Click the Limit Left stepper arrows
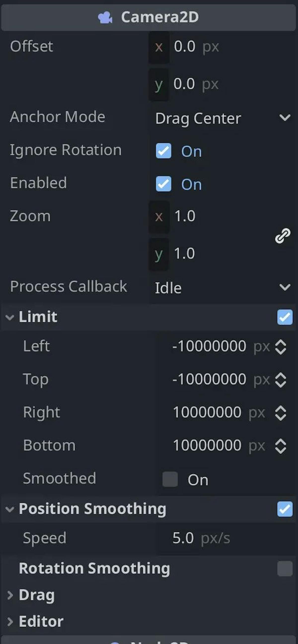 280,347
